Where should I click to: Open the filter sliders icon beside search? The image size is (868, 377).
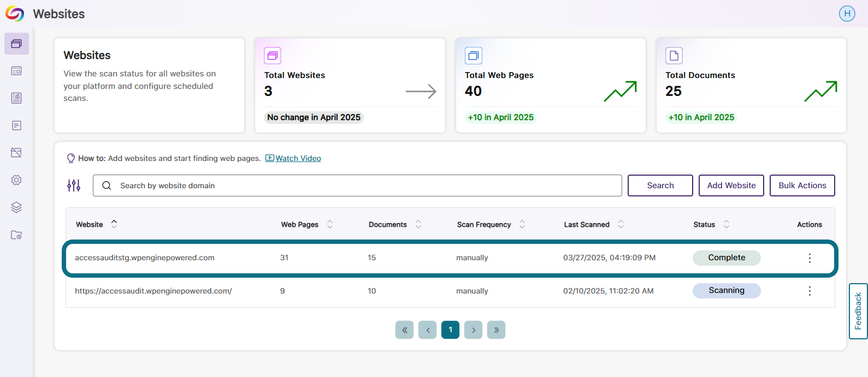74,185
